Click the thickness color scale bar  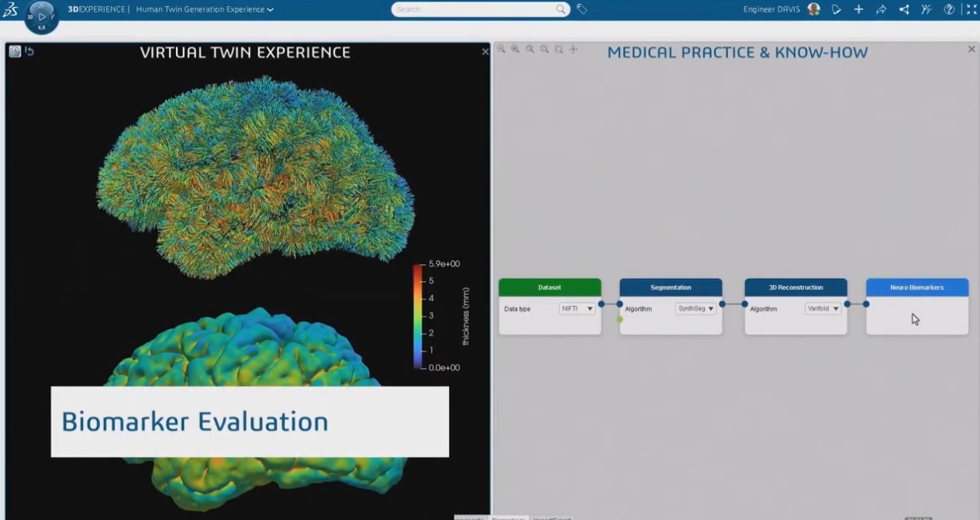tap(418, 315)
